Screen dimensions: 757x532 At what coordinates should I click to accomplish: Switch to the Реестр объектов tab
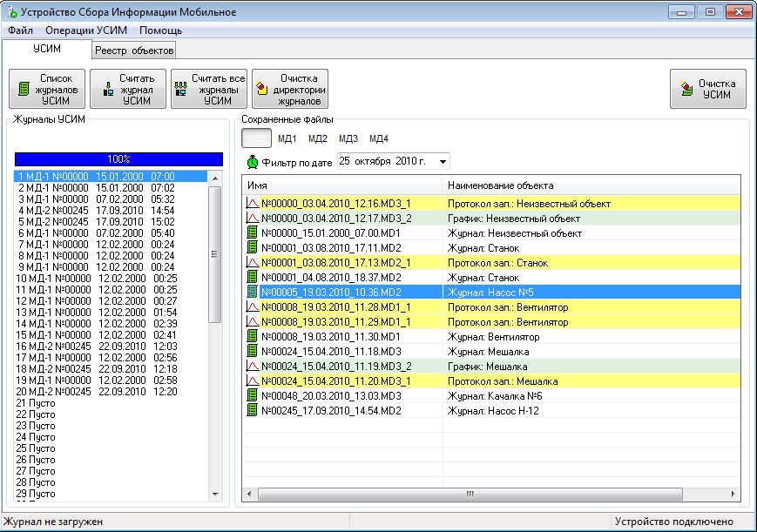pyautogui.click(x=134, y=51)
